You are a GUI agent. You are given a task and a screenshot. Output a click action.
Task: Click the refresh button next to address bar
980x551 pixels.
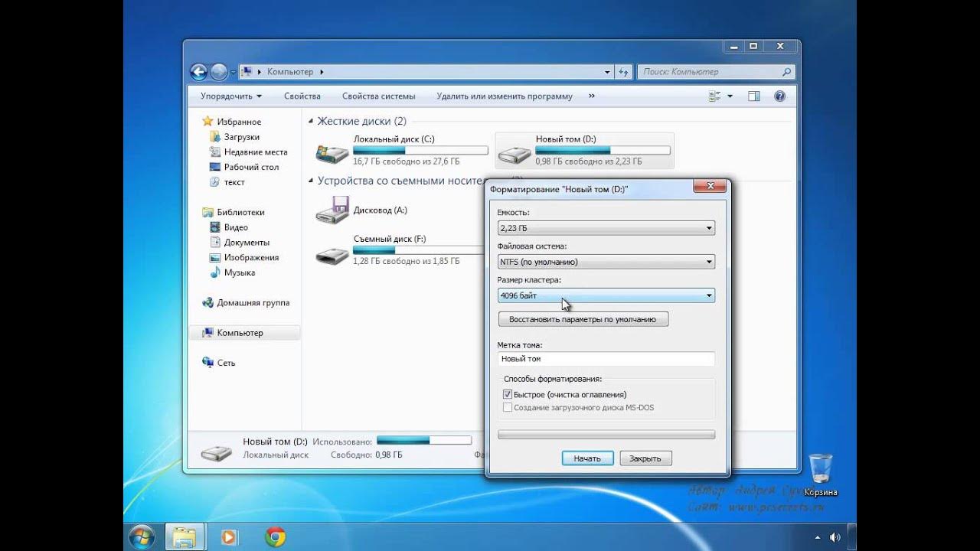pyautogui.click(x=623, y=72)
